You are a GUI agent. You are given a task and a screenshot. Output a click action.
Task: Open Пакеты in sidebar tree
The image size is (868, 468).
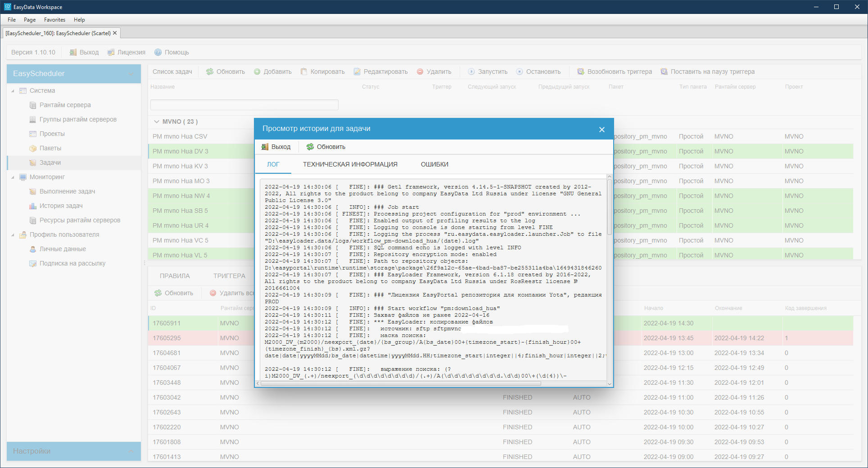coord(50,148)
